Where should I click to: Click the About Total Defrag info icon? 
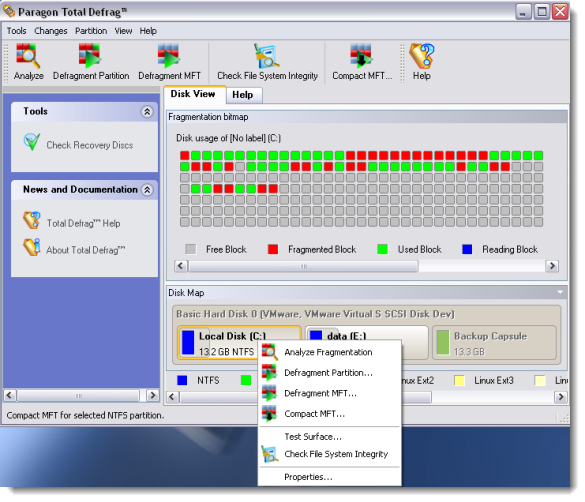(x=32, y=247)
